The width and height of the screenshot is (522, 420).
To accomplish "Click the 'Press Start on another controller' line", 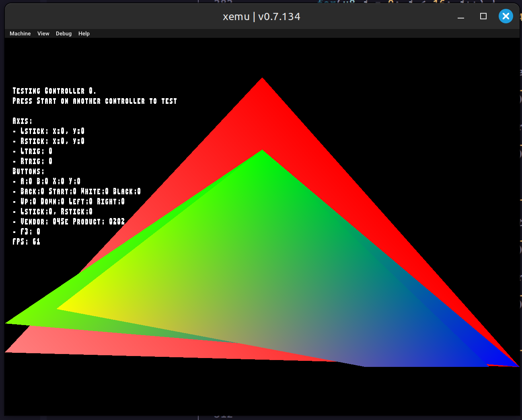I will (95, 101).
